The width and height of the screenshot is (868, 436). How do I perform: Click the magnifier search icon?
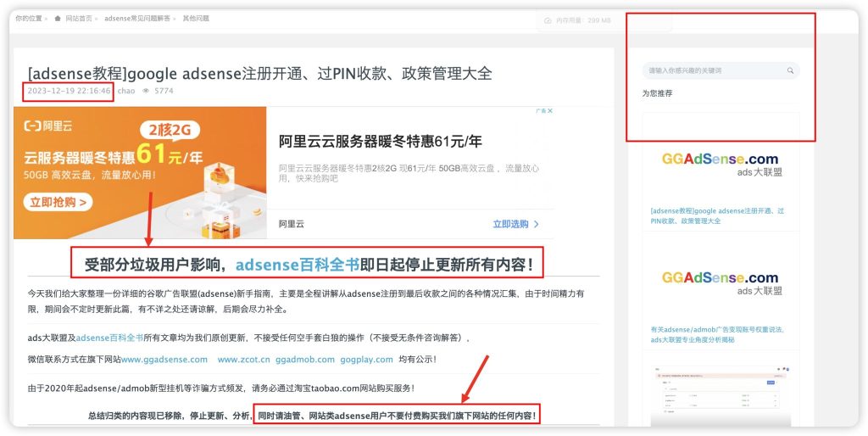coord(791,71)
